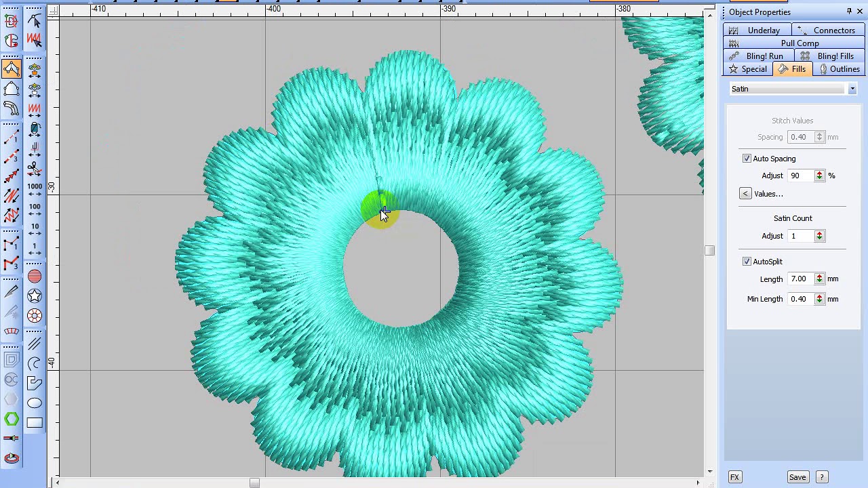Choose the red striped circle fill tool
This screenshot has height=488, width=868.
(x=35, y=277)
